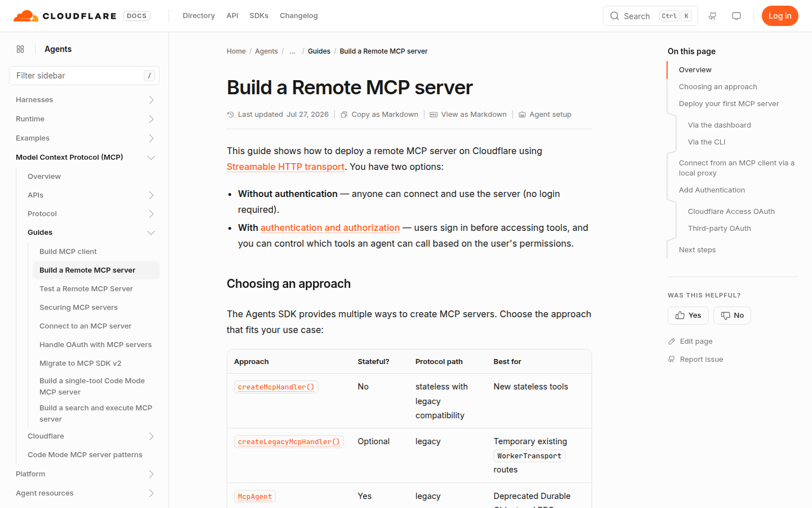Open the createMcpHandler() code link
The image size is (812, 508).
[x=276, y=387]
